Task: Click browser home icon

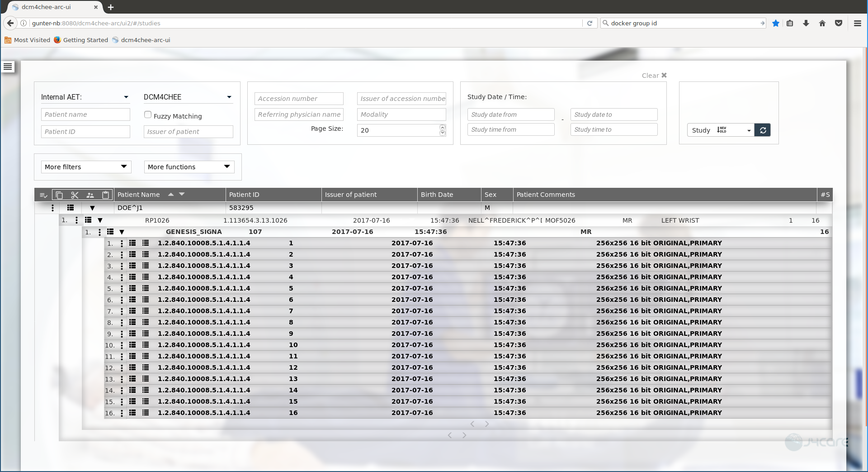Action: click(x=822, y=23)
